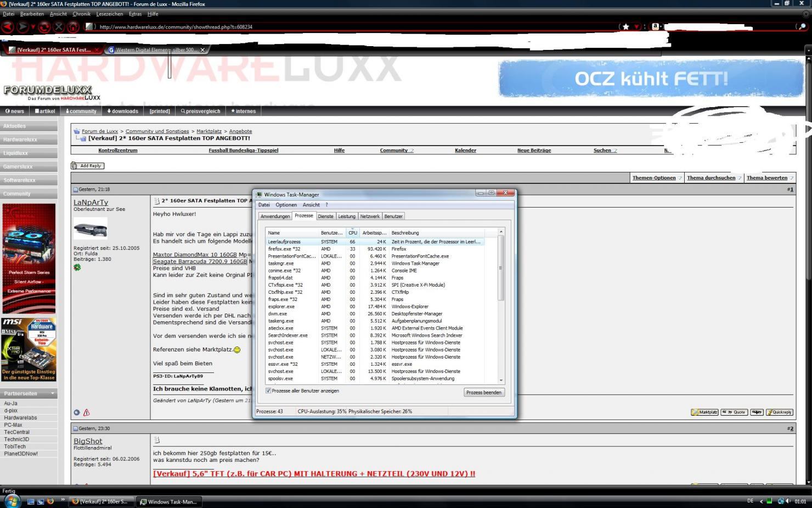Go back with the Firefox back arrow
The width and height of the screenshot is (812, 508).
click(x=7, y=26)
